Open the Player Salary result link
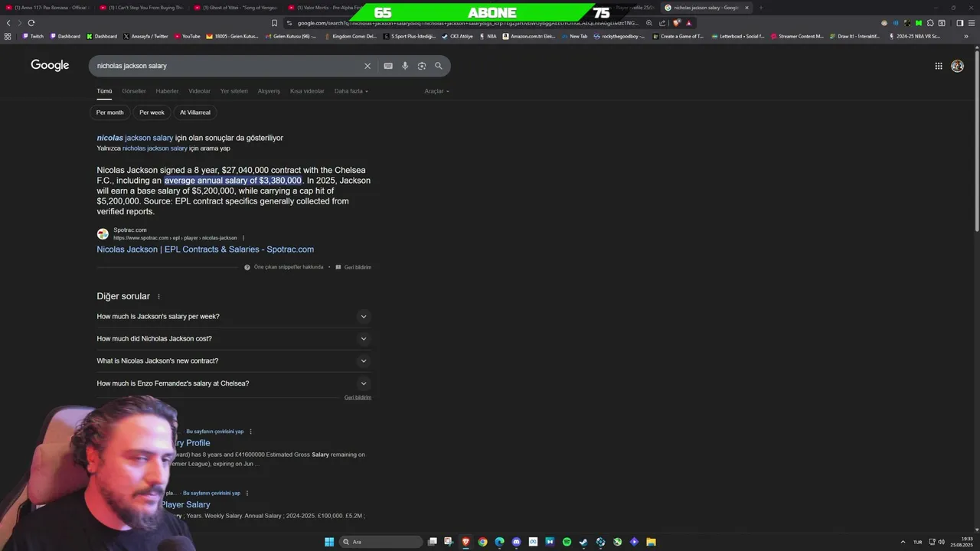Screen dimensions: 980x551 185,505
